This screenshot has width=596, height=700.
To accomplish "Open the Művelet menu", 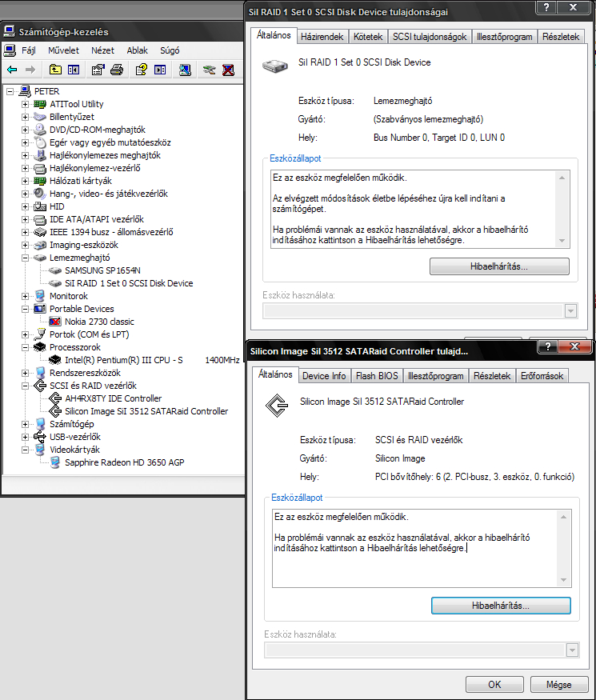I will click(x=63, y=50).
